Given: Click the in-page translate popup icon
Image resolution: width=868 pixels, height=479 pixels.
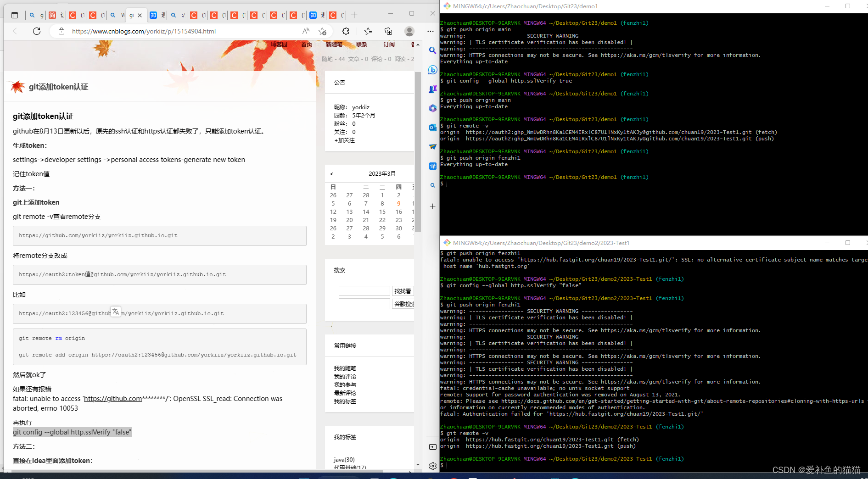Looking at the screenshot, I should (116, 312).
